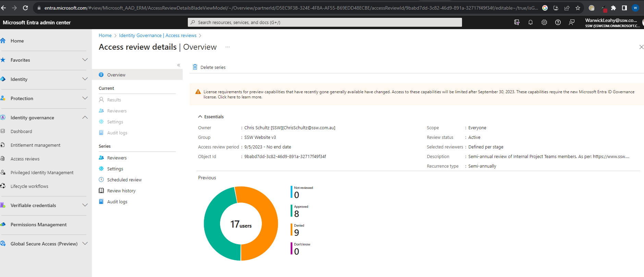
Task: Expand the Favorites section
Action: (x=85, y=60)
